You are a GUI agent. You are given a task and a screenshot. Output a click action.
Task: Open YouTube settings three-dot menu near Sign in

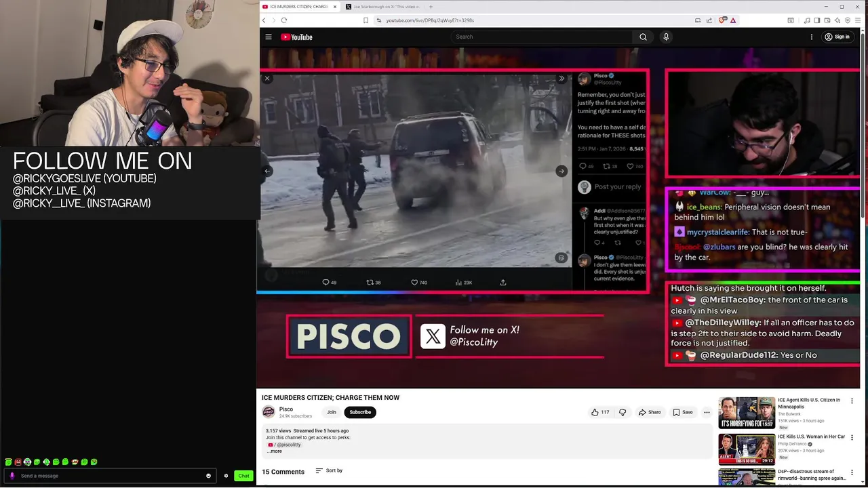point(812,37)
